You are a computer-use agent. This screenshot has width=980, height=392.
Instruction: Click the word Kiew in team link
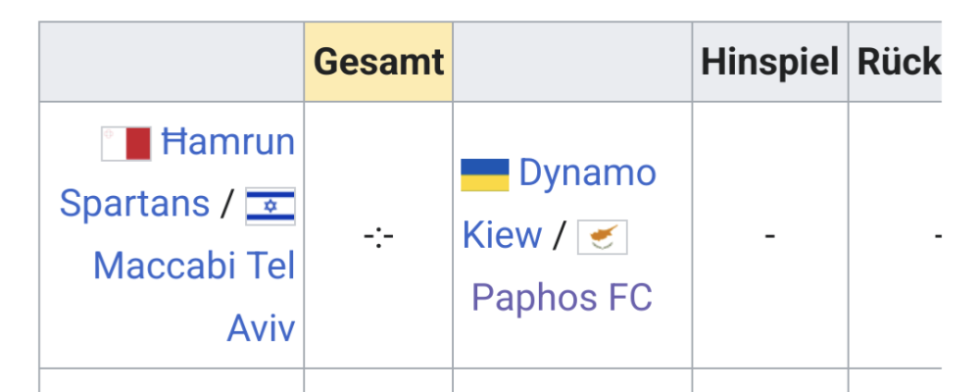502,235
